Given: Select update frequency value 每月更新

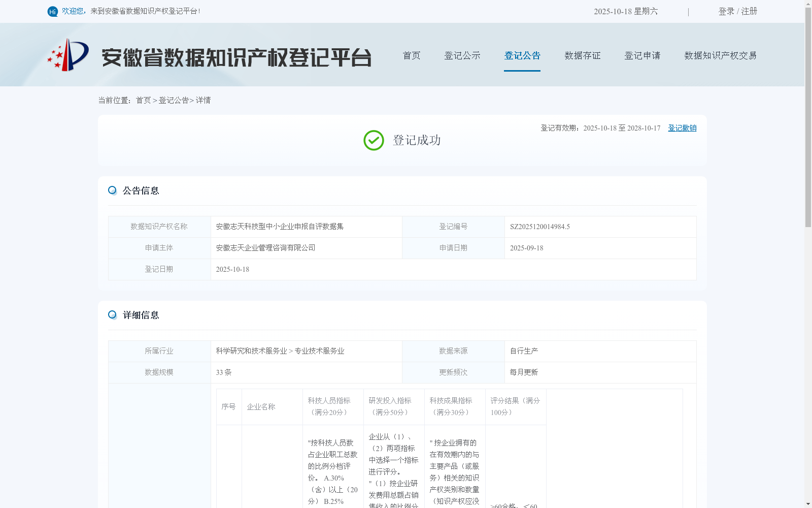Looking at the screenshot, I should [x=524, y=372].
